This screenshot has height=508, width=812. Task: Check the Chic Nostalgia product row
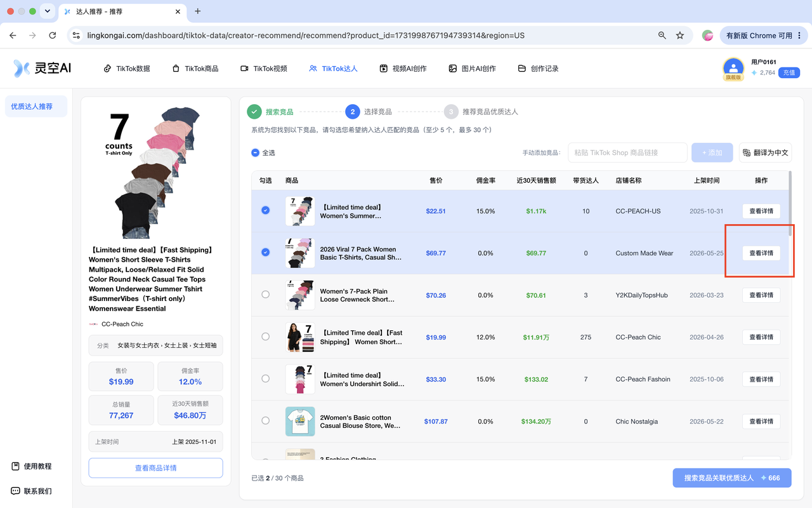266,420
